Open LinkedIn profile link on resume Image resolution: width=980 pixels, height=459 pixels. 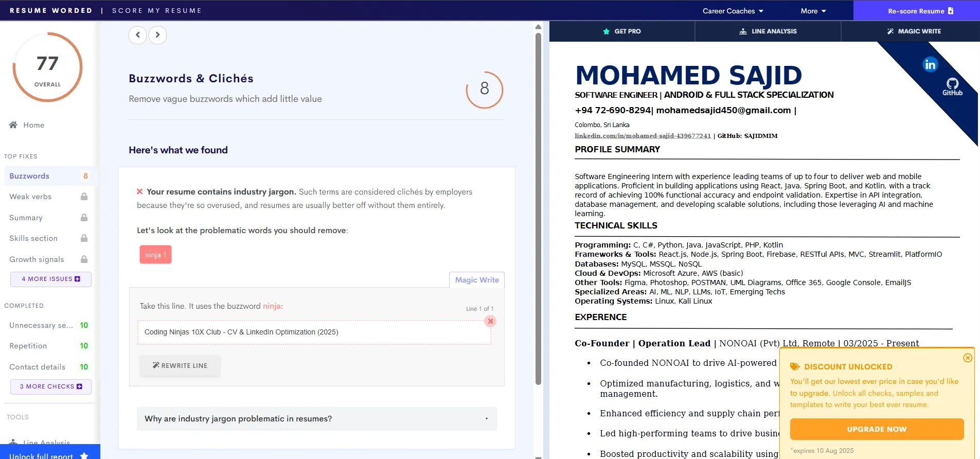pyautogui.click(x=643, y=136)
